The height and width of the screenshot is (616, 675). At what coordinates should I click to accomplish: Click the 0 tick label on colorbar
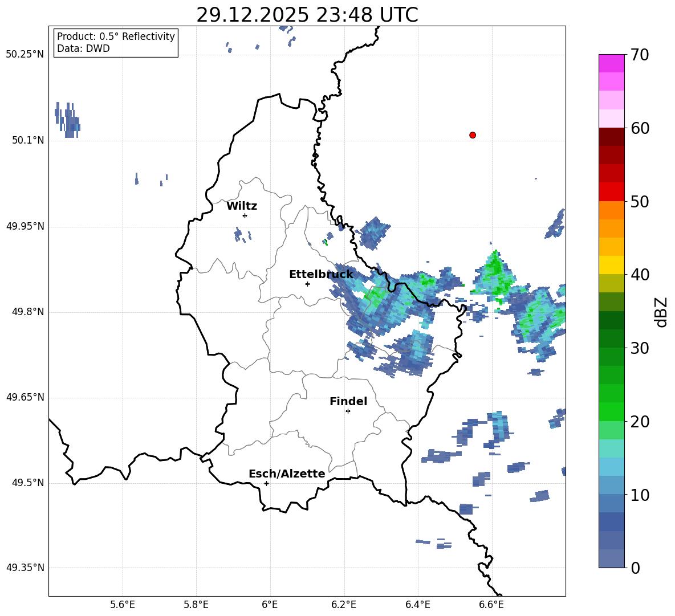pyautogui.click(x=635, y=568)
